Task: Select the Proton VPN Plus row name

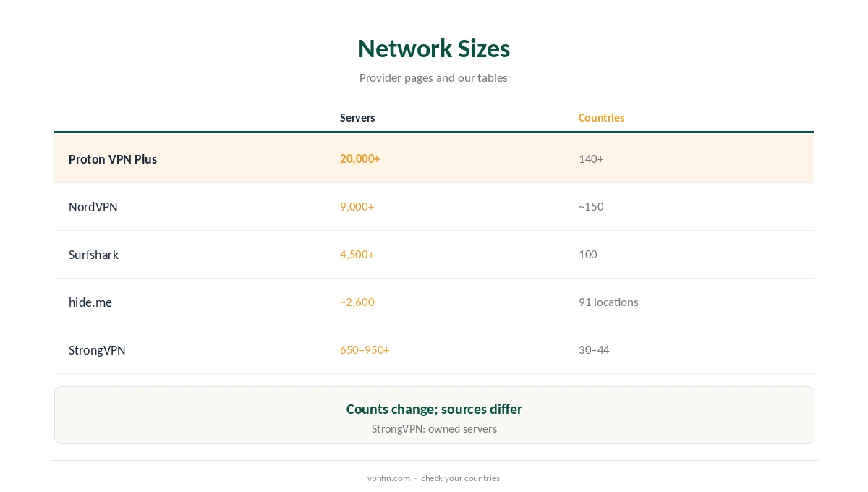Action: [x=113, y=159]
